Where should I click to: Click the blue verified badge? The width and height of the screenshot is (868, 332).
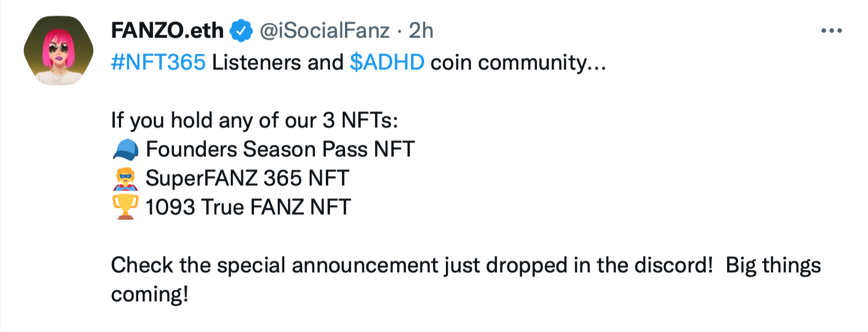coord(241,30)
